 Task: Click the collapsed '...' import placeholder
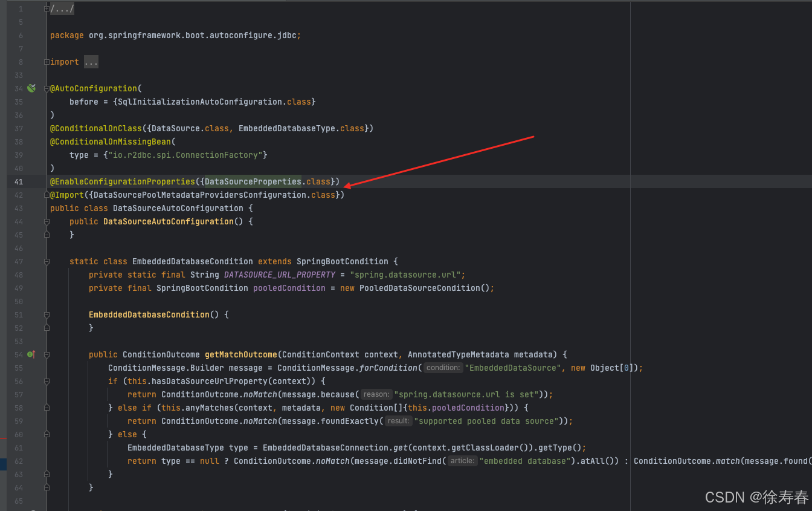click(91, 62)
